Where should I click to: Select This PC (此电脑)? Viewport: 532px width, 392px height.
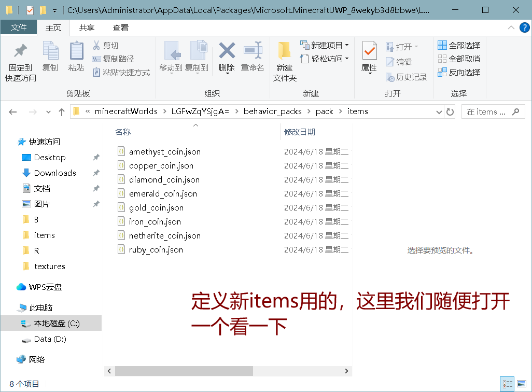pyautogui.click(x=41, y=308)
